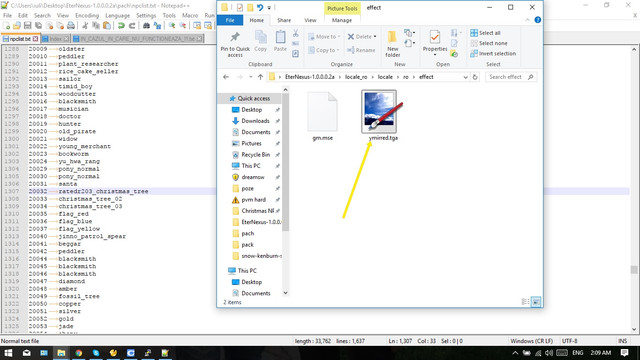
Task: Click the Explorer Help question mark icon
Action: click(538, 20)
